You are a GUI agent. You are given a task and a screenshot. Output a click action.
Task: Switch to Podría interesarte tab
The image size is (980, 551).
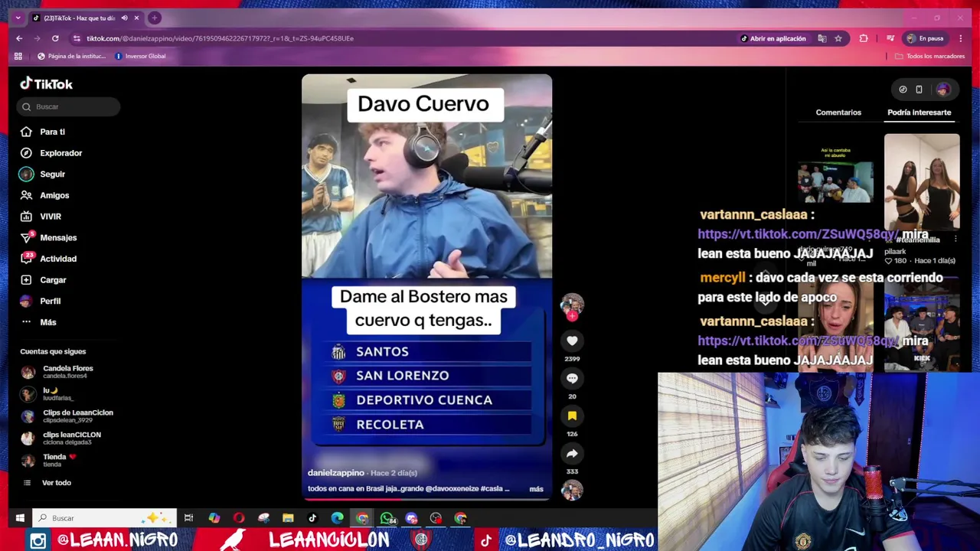tap(919, 112)
